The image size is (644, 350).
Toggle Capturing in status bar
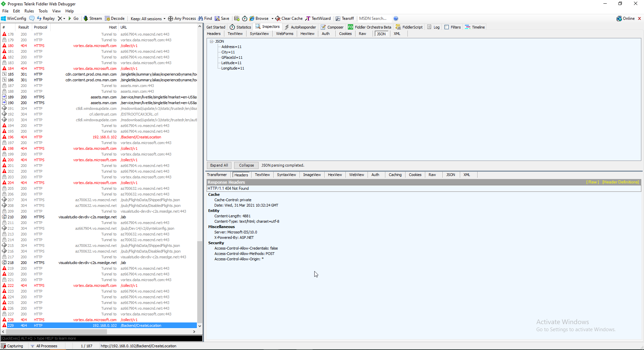tap(12, 346)
